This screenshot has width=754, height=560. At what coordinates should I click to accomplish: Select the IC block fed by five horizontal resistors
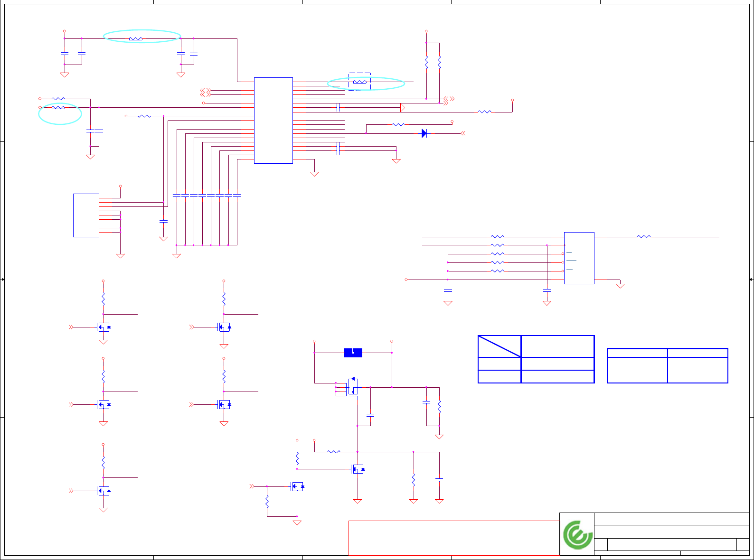(x=579, y=258)
